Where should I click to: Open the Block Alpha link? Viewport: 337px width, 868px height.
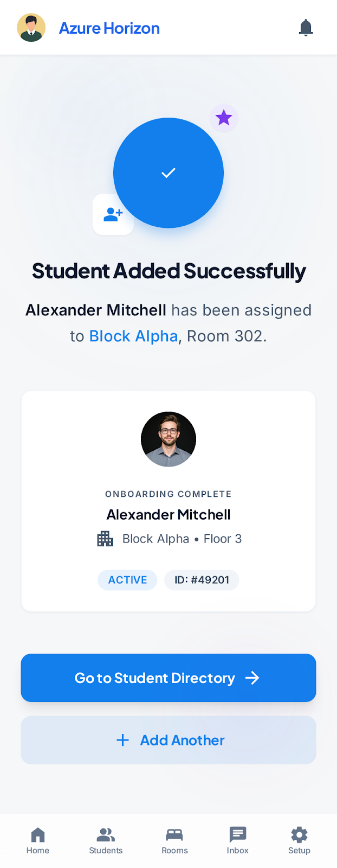(x=133, y=336)
